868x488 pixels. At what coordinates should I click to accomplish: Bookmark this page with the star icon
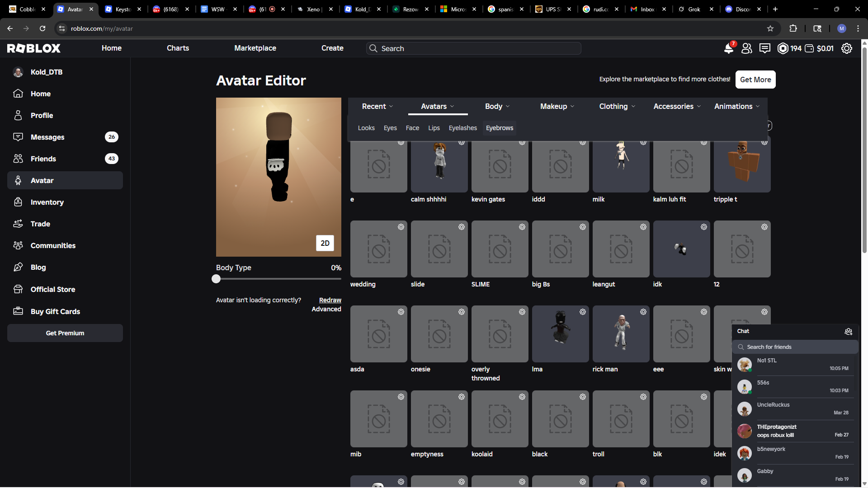pyautogui.click(x=770, y=28)
